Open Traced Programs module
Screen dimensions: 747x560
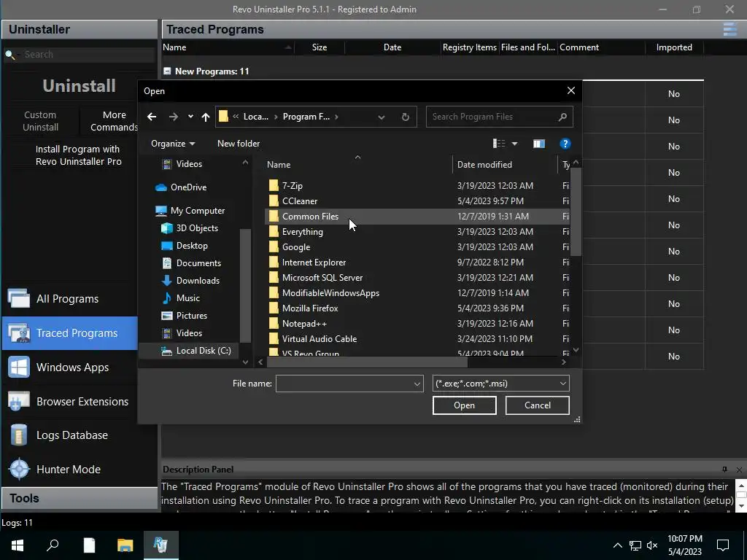pyautogui.click(x=69, y=333)
